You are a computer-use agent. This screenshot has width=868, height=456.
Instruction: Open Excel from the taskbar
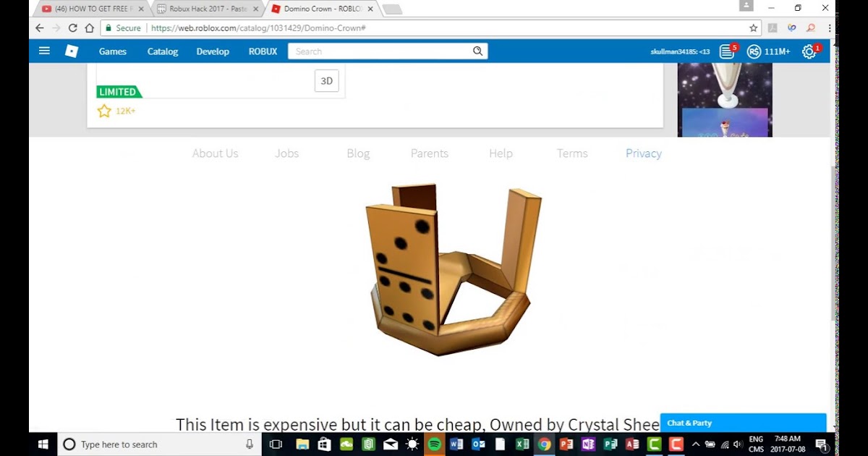click(x=522, y=444)
